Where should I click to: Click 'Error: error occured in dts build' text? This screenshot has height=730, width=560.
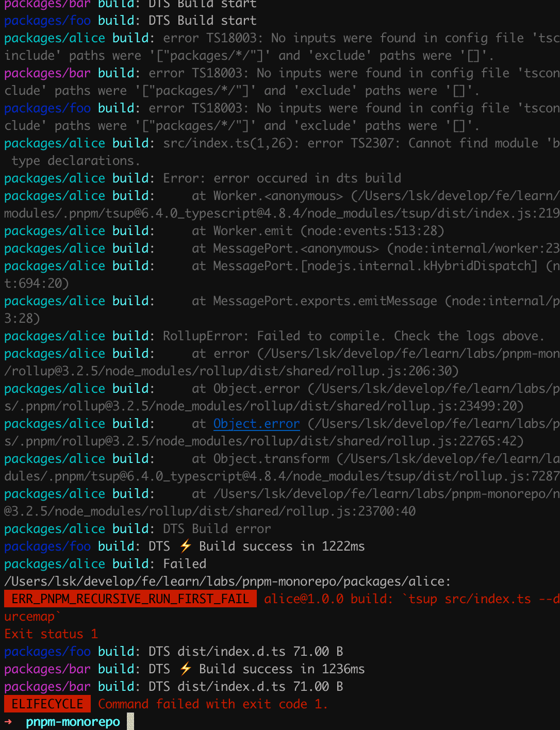coord(282,178)
